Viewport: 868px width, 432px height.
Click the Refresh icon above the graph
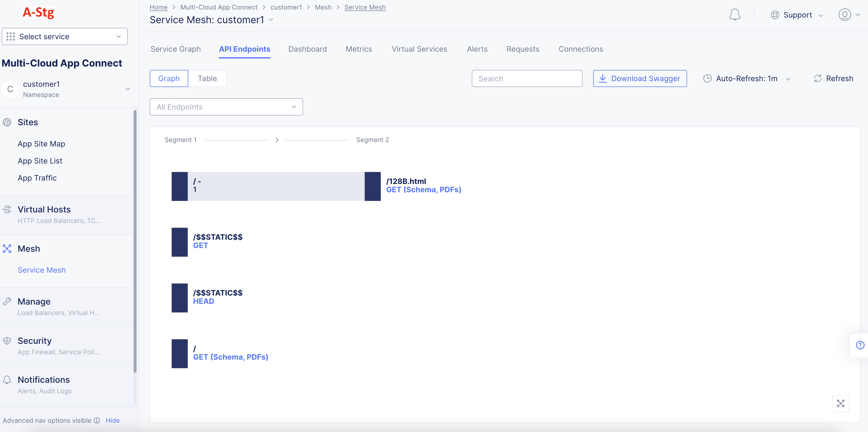click(x=818, y=78)
